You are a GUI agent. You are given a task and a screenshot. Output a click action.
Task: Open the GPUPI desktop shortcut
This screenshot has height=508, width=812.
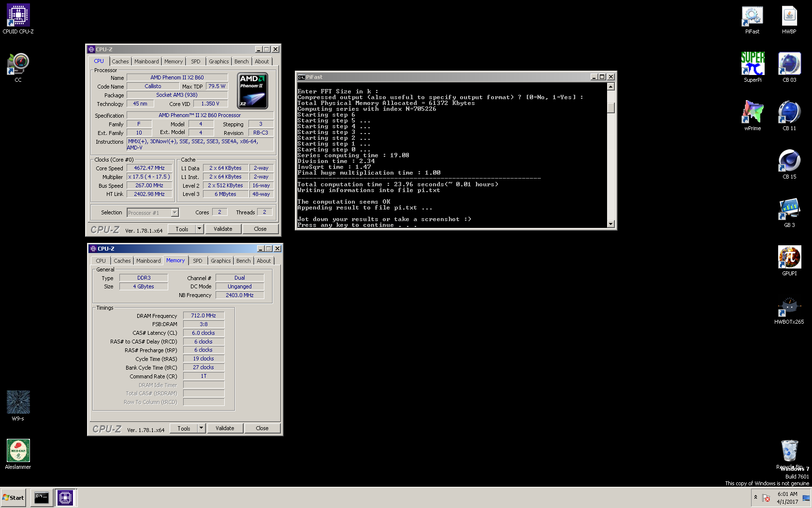(x=789, y=261)
